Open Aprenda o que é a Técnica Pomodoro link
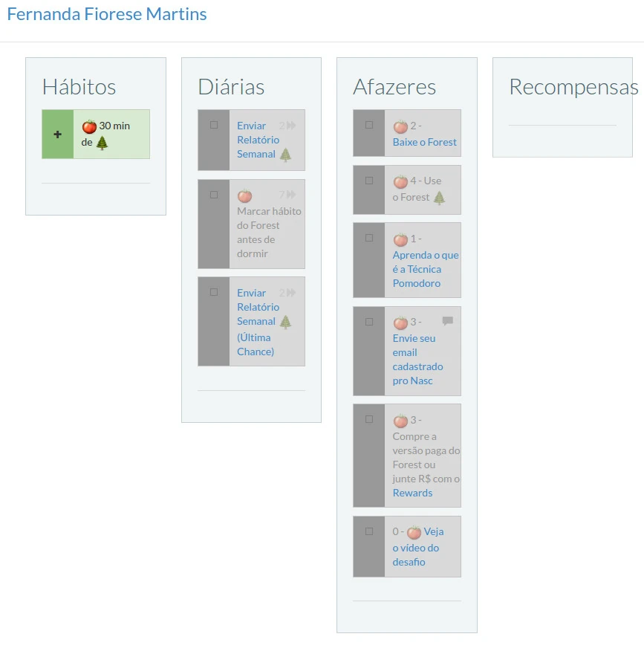Image resolution: width=644 pixels, height=654 pixels. point(426,269)
